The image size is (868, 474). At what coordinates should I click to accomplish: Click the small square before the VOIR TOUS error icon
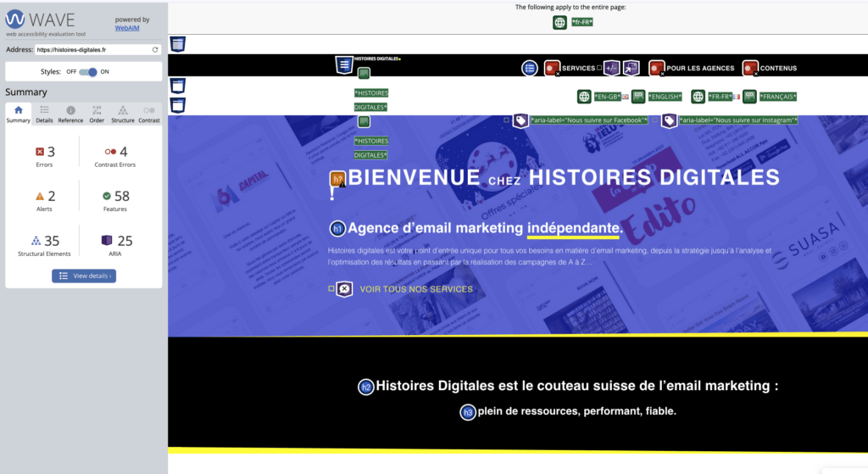pyautogui.click(x=331, y=288)
